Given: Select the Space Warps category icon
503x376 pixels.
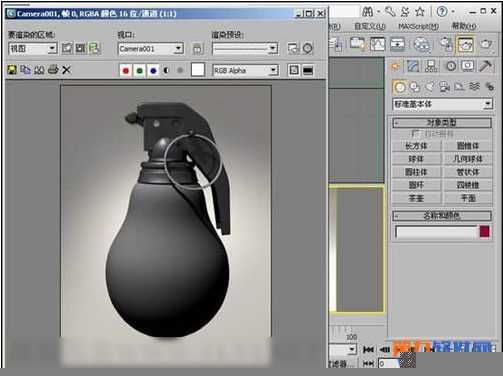Looking at the screenshot, I should tap(474, 87).
